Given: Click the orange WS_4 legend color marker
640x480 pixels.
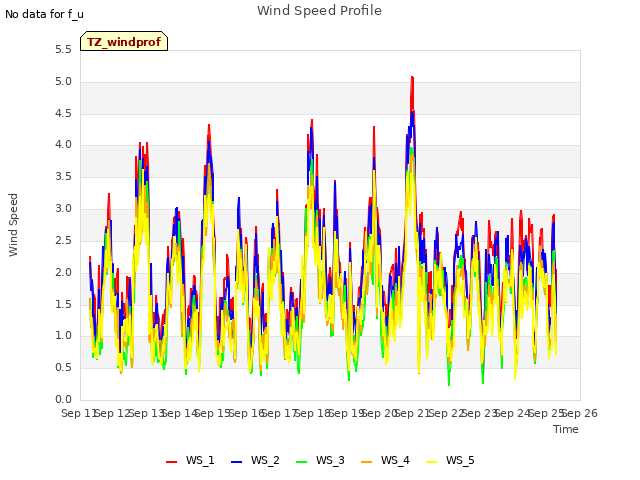Looking at the screenshot, I should click(x=367, y=461).
